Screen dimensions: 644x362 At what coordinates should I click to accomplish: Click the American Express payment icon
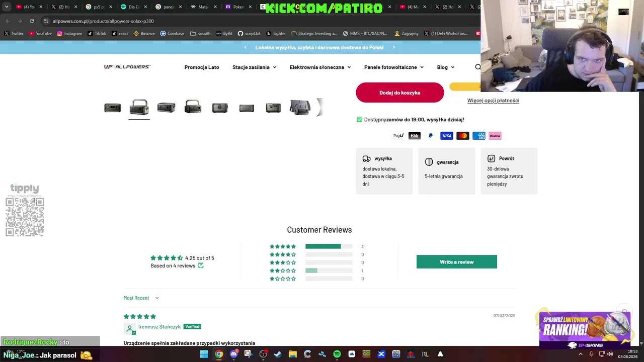click(479, 136)
